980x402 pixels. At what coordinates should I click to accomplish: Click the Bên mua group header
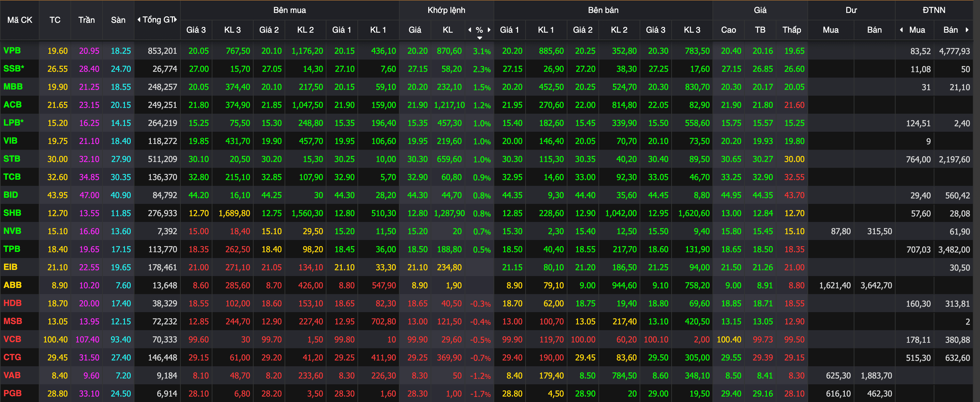point(290,10)
